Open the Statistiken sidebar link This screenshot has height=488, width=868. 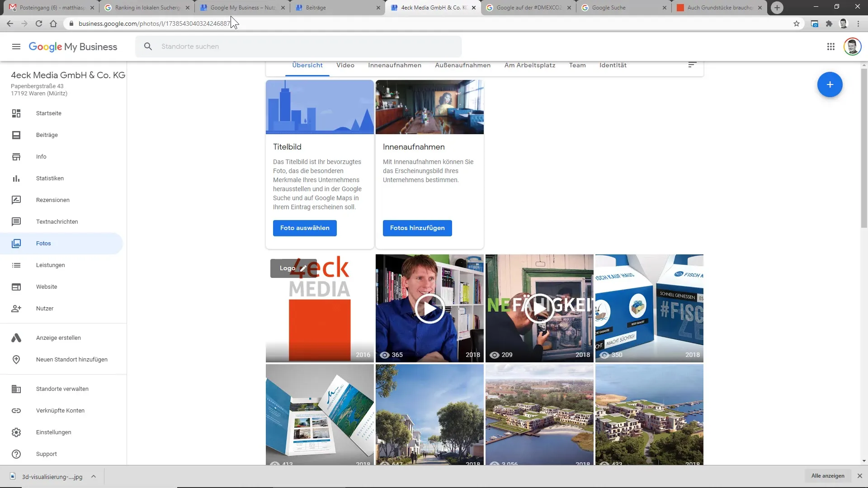[x=50, y=178]
